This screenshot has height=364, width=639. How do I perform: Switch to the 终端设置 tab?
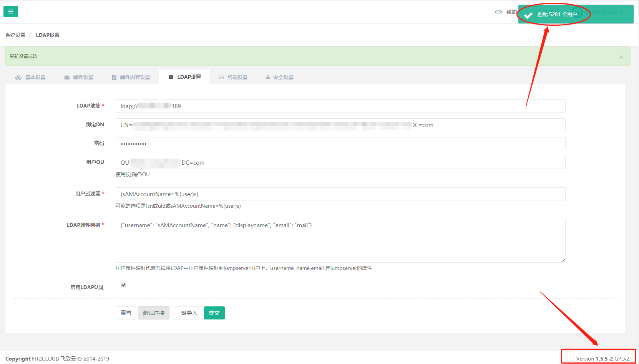point(233,77)
